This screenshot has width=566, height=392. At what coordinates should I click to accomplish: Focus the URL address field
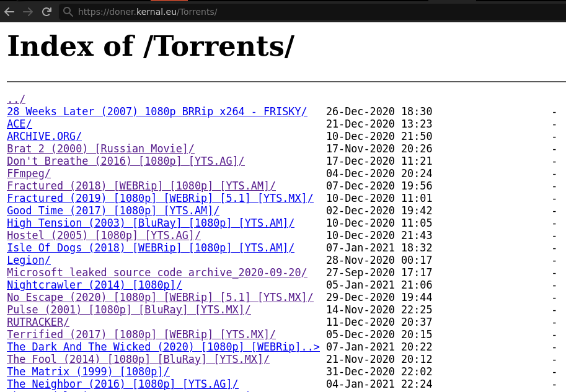tap(248, 12)
